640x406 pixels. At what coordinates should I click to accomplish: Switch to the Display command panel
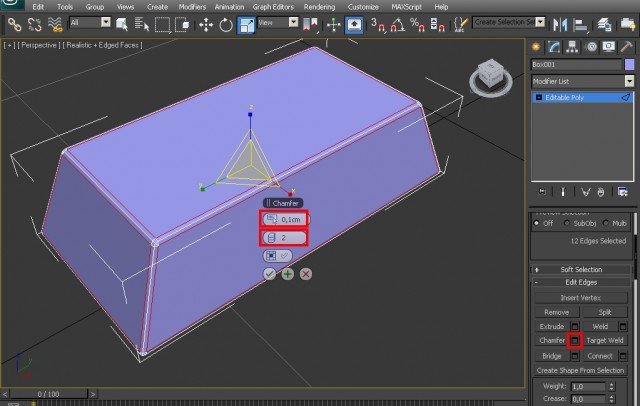[609, 47]
